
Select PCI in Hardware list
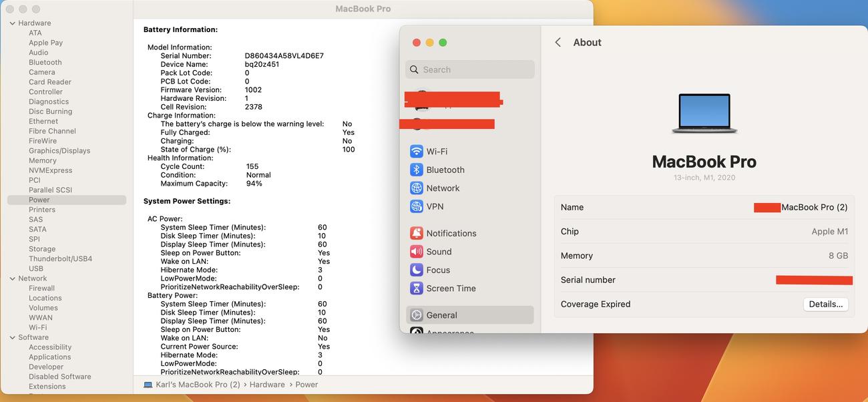[35, 180]
